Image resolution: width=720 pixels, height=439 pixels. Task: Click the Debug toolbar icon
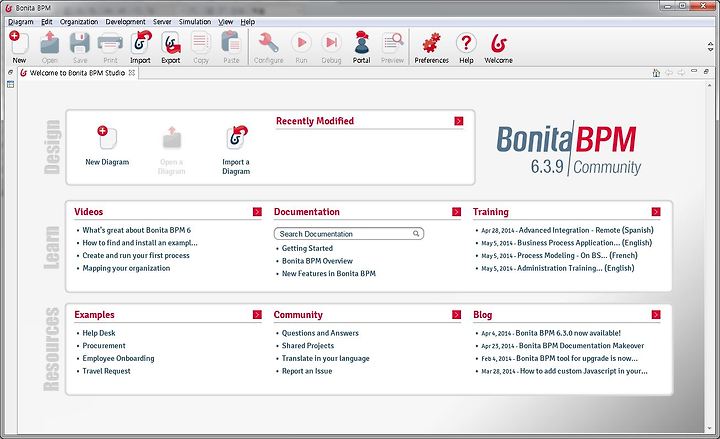331,43
